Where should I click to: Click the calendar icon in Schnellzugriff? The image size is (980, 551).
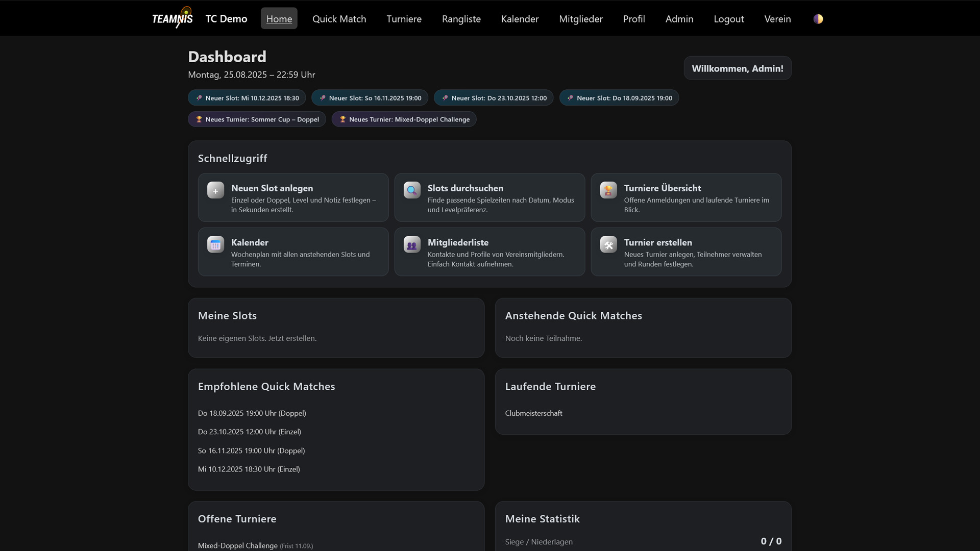point(215,245)
